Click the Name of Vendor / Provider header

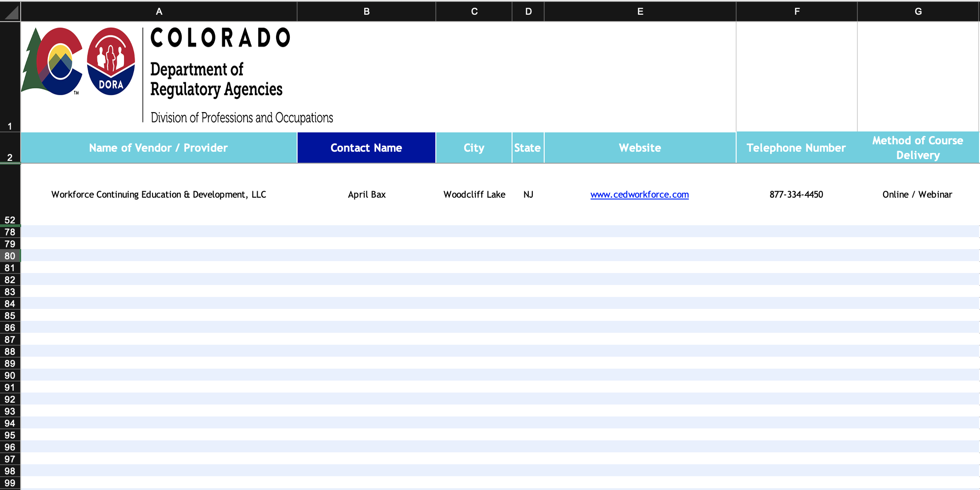[159, 148]
